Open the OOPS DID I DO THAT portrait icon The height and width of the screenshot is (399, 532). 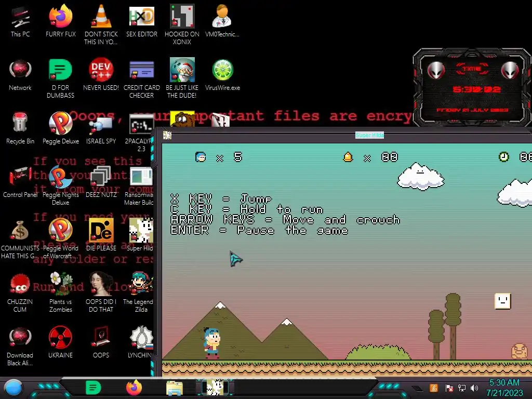point(101,293)
